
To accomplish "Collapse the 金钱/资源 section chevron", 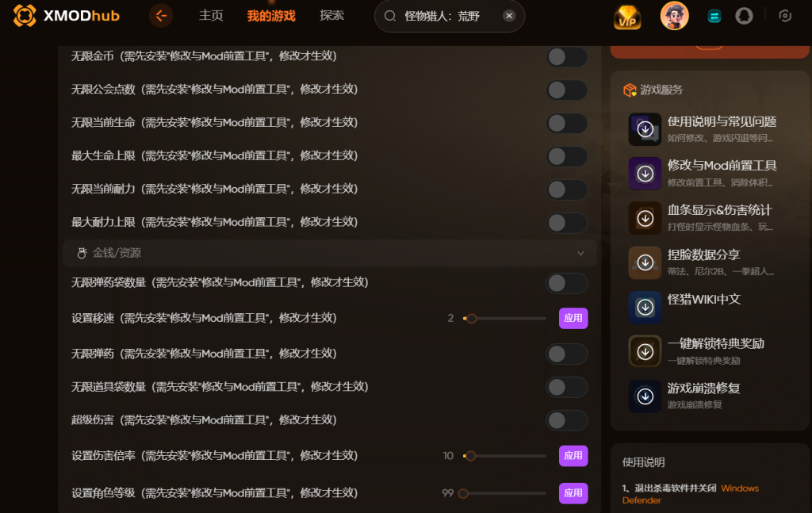I will click(580, 253).
